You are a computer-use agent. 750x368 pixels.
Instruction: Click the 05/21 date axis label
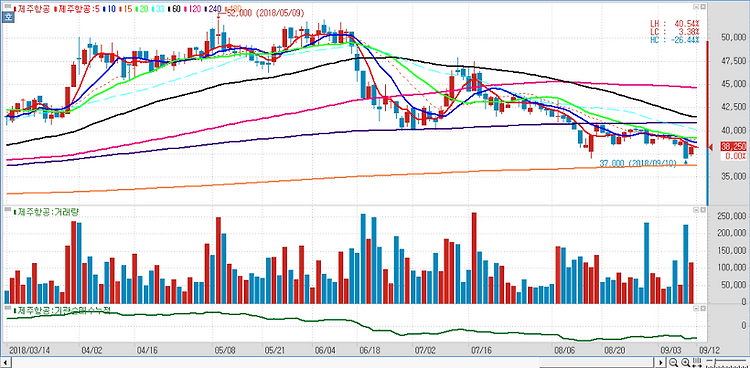[274, 349]
